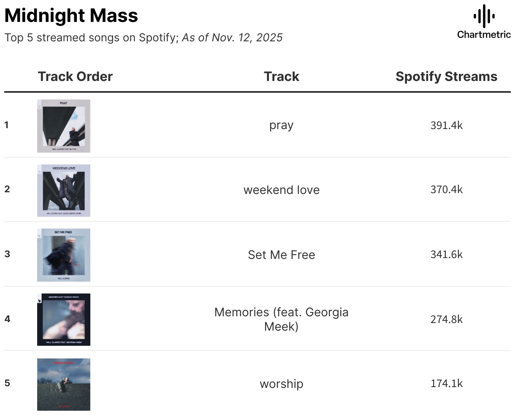This screenshot has width=515, height=420.
Task: Open the Set Me Free track title
Action: (282, 255)
